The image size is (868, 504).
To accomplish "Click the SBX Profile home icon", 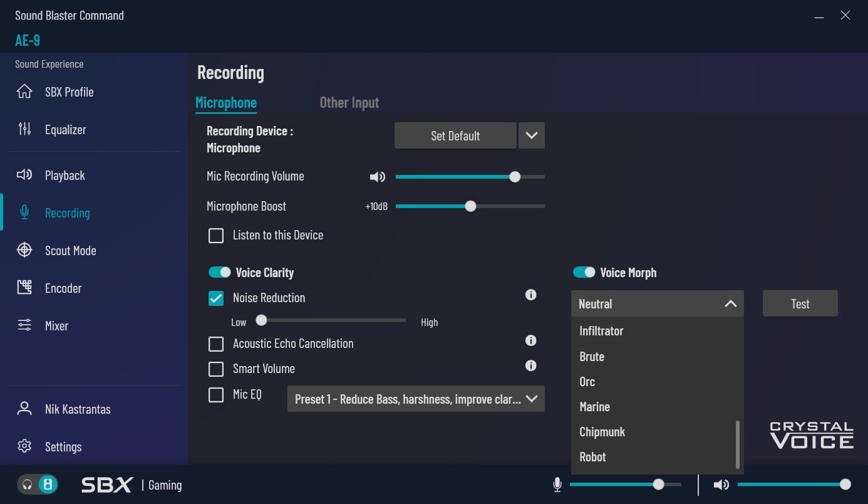I will 24,92.
